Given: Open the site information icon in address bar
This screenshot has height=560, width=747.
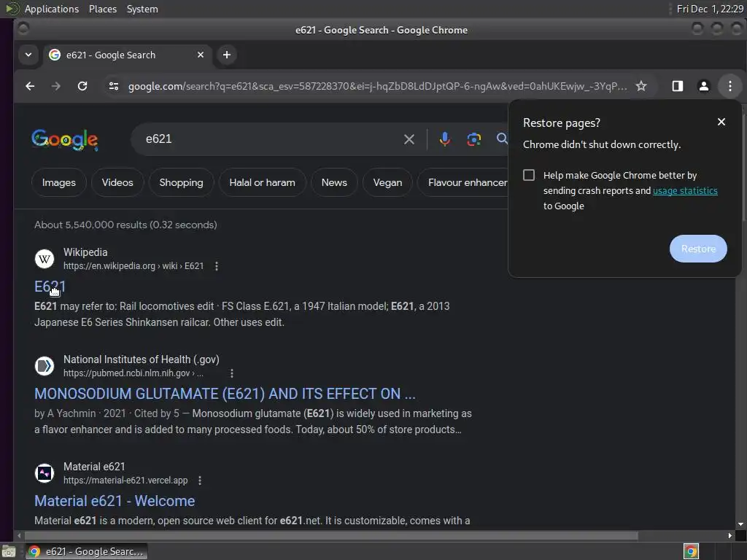Looking at the screenshot, I should [113, 86].
